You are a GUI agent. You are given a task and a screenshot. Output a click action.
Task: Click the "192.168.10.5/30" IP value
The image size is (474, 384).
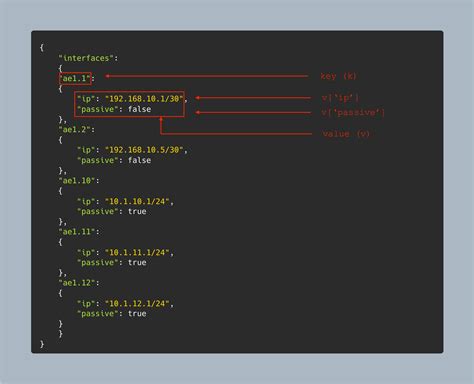[x=144, y=150]
